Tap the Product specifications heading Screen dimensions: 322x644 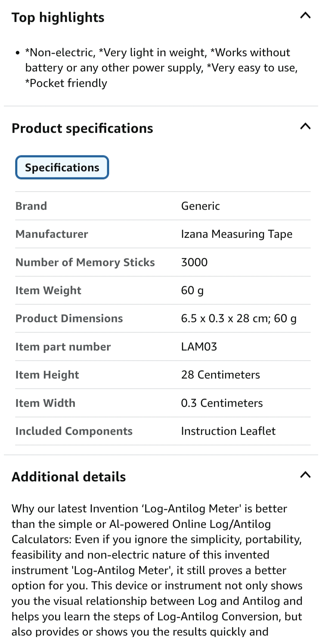[82, 129]
